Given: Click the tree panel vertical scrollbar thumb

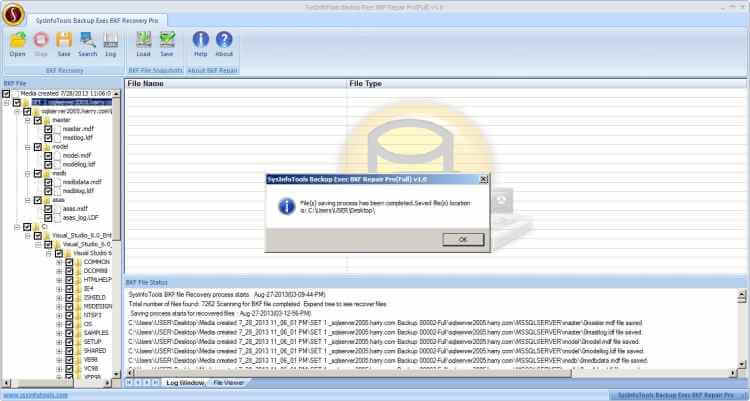Looking at the screenshot, I should pos(116,169).
